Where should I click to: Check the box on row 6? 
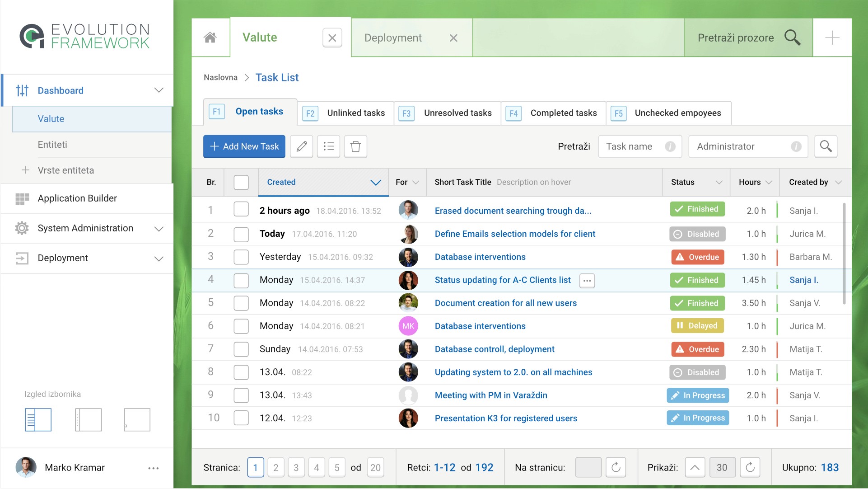[241, 326]
